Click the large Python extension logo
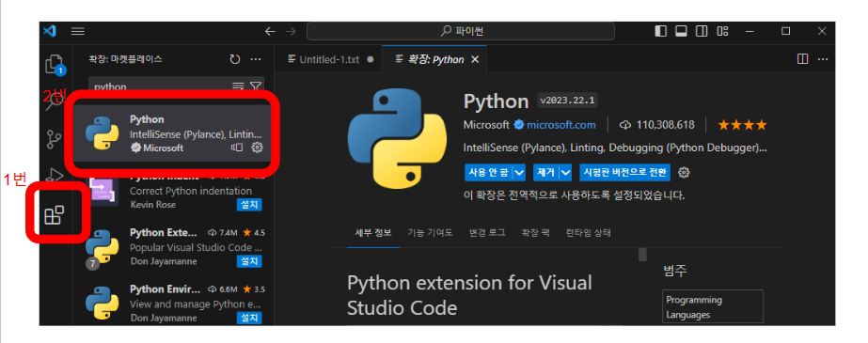 point(397,139)
